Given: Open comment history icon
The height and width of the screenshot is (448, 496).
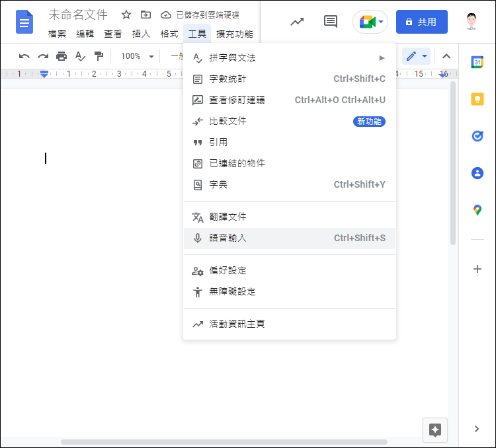Looking at the screenshot, I should 331,22.
